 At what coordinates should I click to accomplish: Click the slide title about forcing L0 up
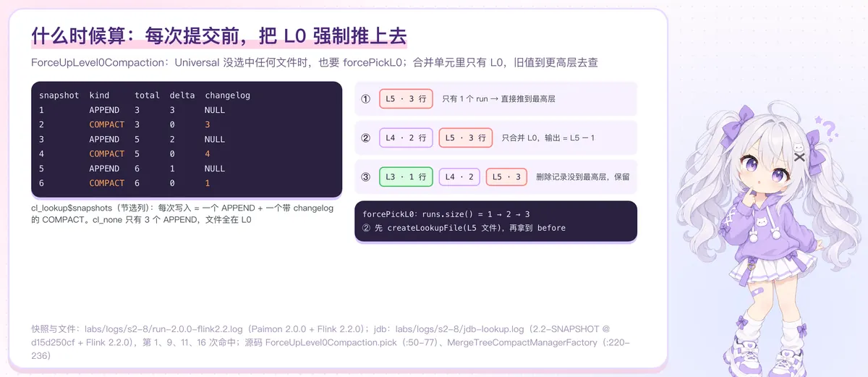tap(218, 36)
